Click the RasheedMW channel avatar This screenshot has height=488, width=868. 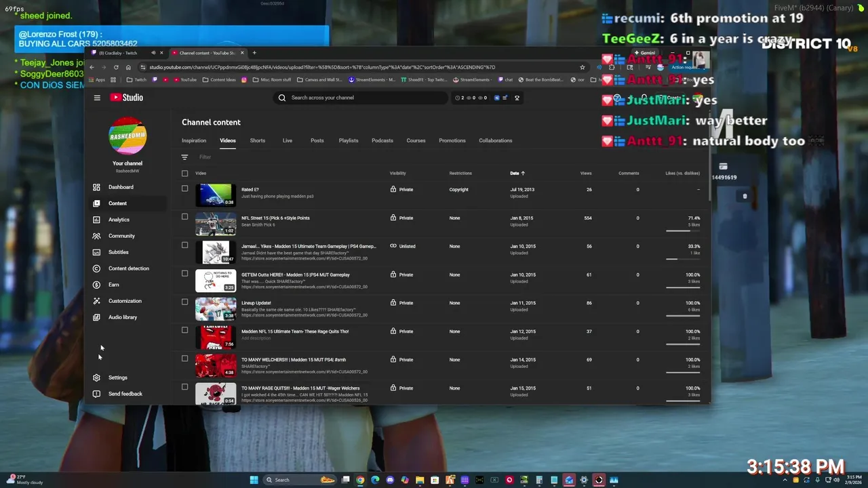click(127, 136)
